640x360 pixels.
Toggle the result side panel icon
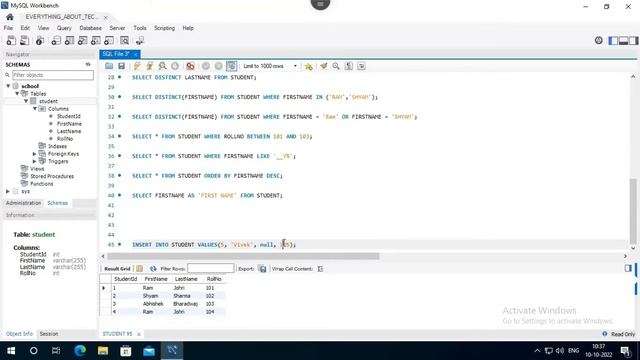click(x=628, y=268)
